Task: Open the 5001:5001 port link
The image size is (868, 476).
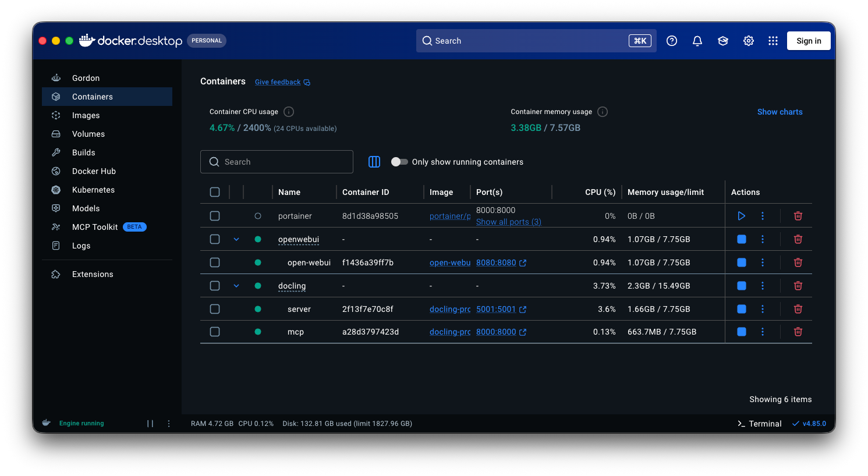Action: pos(501,309)
